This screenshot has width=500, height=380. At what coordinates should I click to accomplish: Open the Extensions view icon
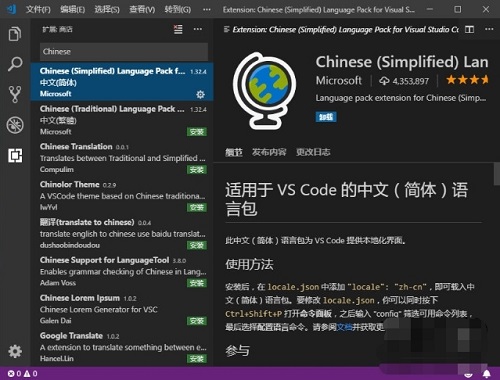[15, 155]
